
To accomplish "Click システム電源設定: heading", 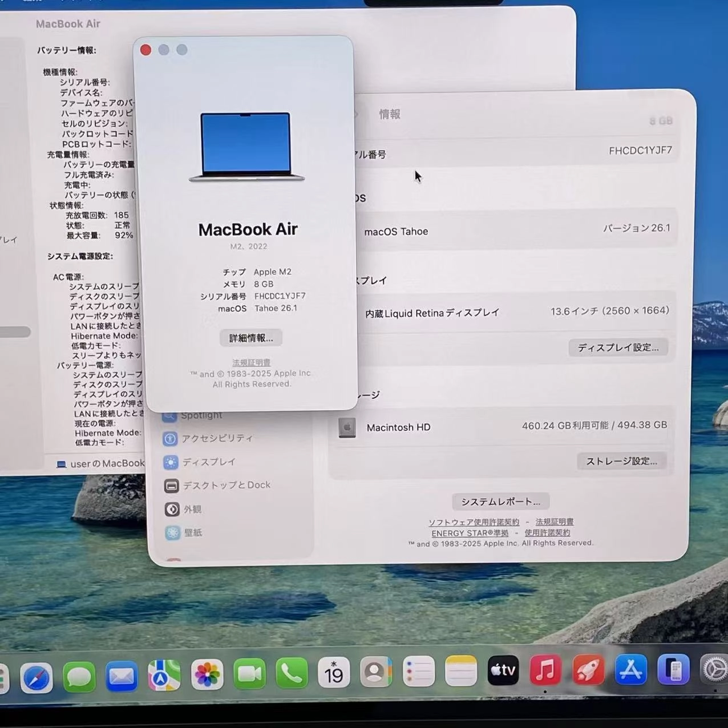I will click(80, 256).
